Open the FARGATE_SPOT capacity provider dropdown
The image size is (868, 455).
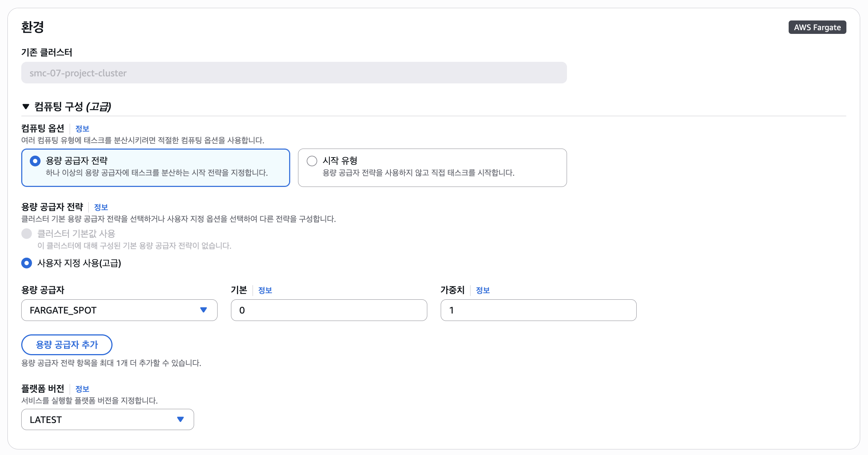tap(119, 310)
